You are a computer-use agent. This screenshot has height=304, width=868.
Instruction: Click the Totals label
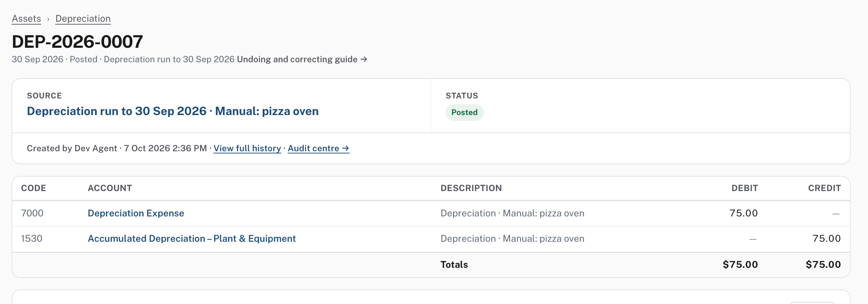click(x=454, y=265)
